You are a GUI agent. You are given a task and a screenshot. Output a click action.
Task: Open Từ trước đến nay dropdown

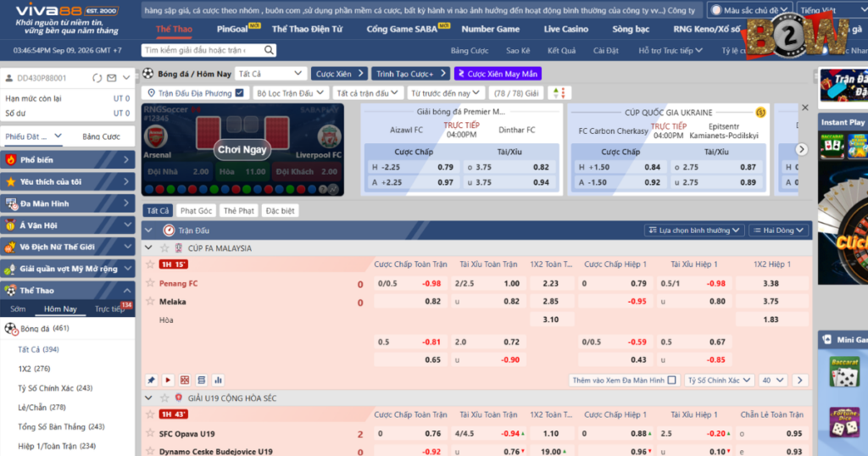(x=445, y=93)
